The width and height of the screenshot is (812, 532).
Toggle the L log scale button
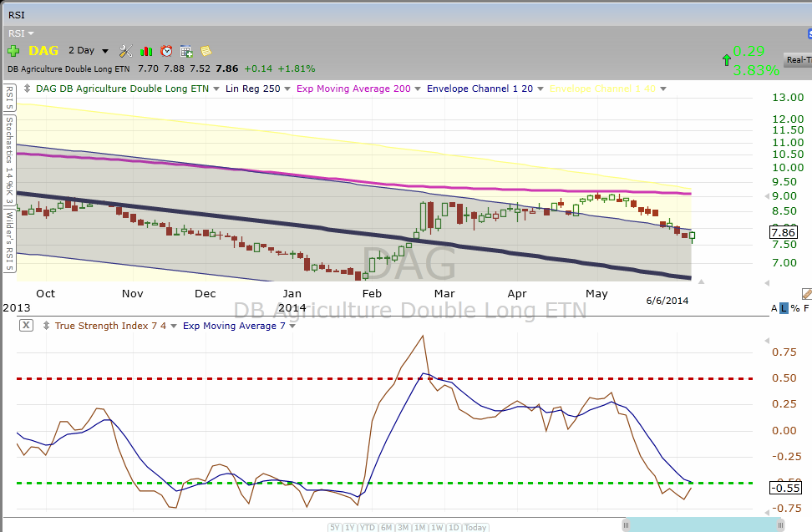pos(784,308)
